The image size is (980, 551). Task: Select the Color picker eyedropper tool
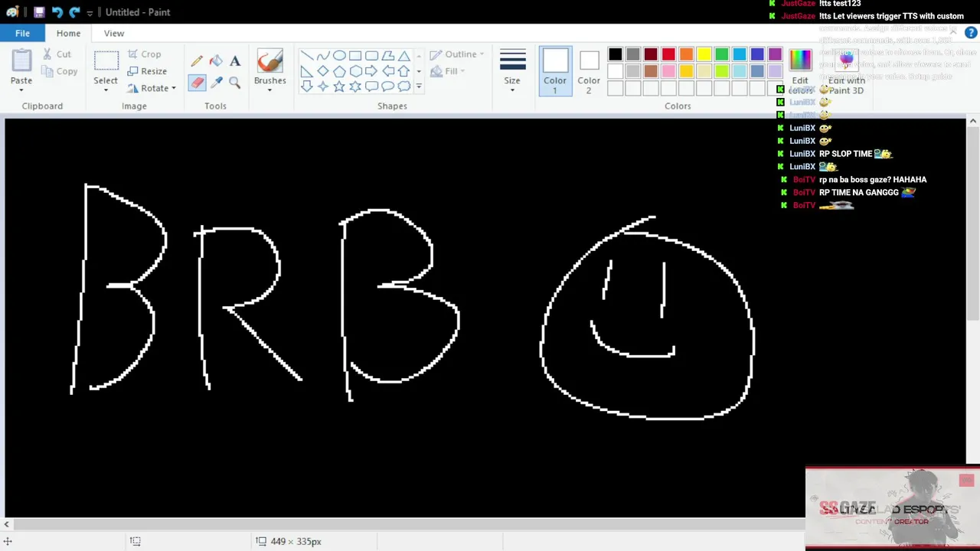pos(216,83)
